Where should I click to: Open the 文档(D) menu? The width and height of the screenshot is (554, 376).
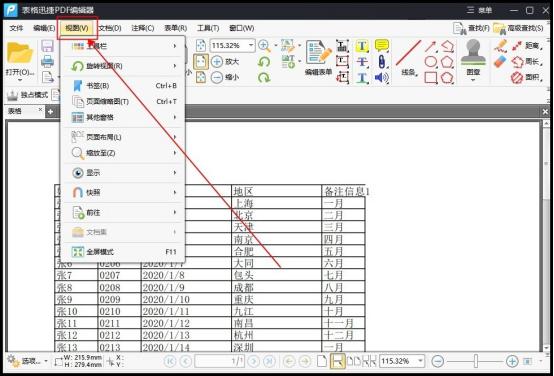110,28
